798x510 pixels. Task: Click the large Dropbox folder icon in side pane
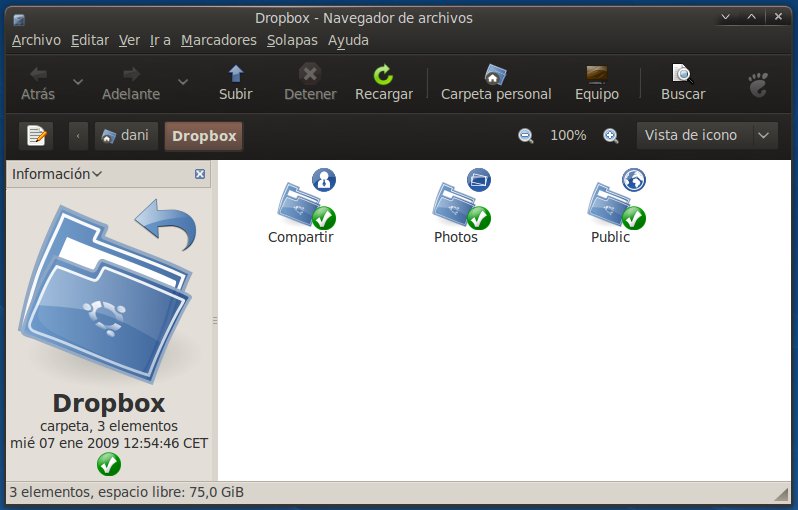tap(108, 292)
